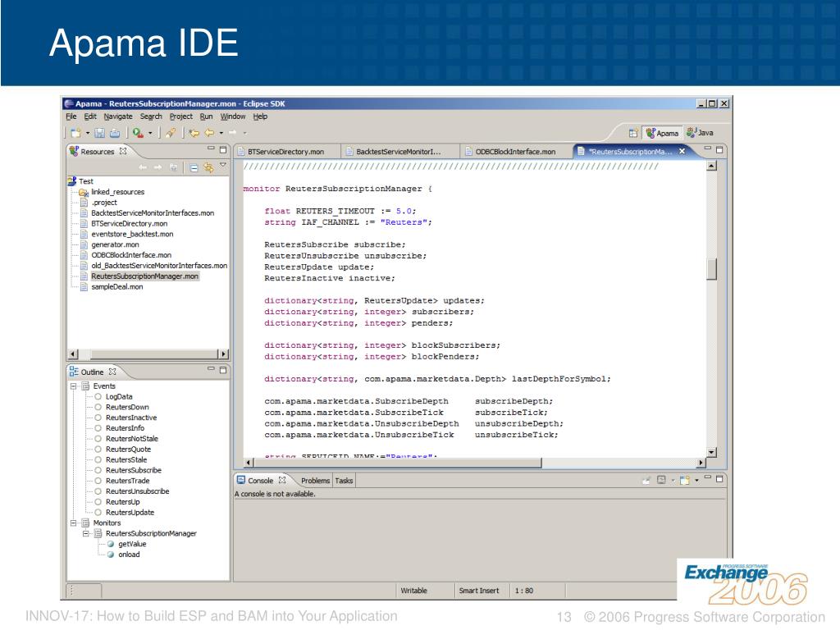This screenshot has height=630, width=840.
Task: Minimize the editor area
Action: coord(708,148)
